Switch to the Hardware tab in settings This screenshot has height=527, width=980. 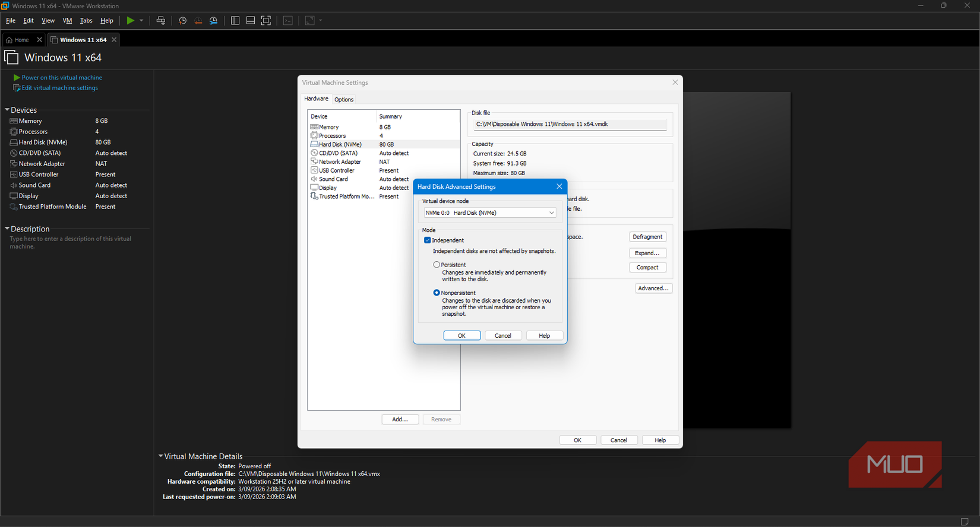(316, 99)
